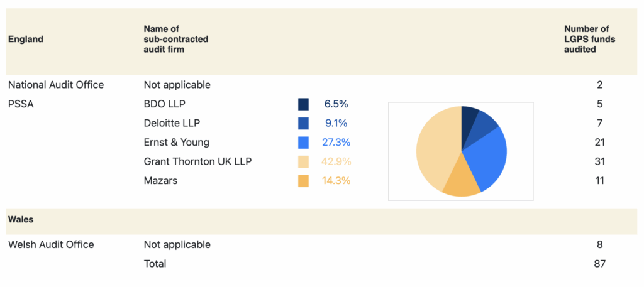The width and height of the screenshot is (644, 287).
Task: Select the bright blue 27.3% legend swatch
Action: (304, 143)
